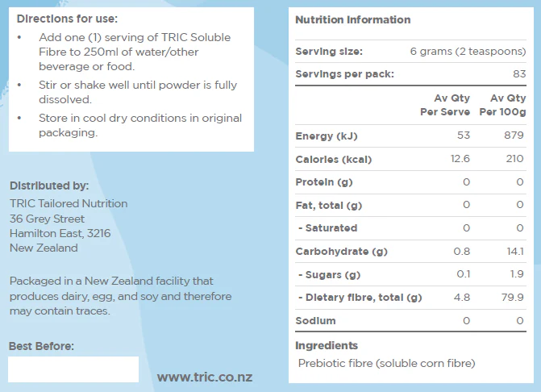Click the Carbohydrate (g) row label
This screenshot has width=541, height=392.
tap(342, 252)
